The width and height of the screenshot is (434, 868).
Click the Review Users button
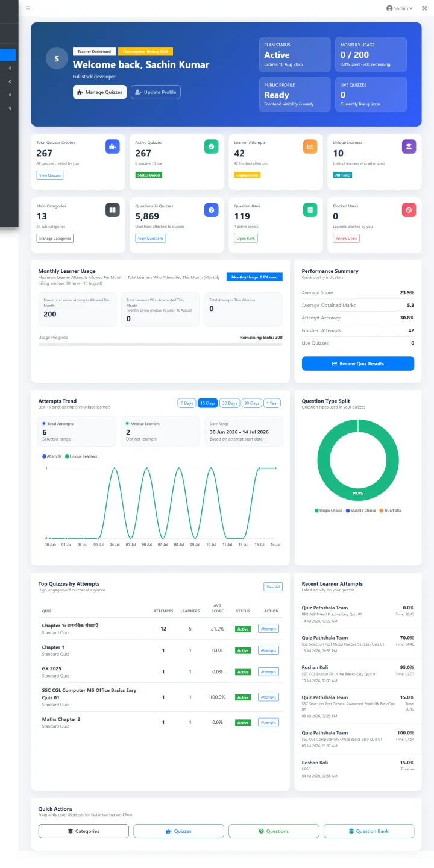347,238
